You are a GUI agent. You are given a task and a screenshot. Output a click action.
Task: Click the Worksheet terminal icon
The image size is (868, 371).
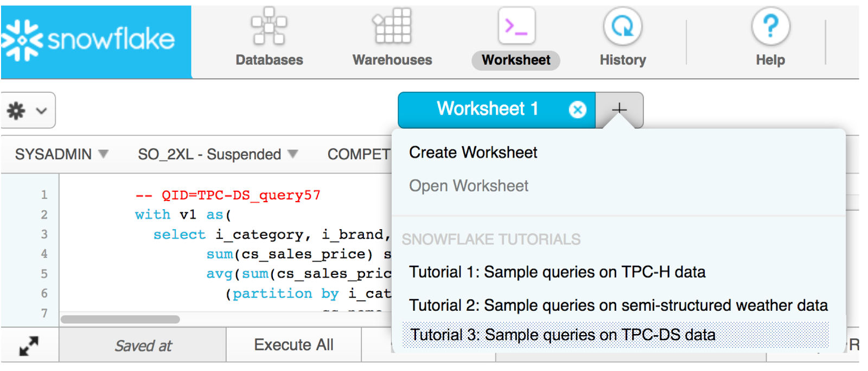516,26
